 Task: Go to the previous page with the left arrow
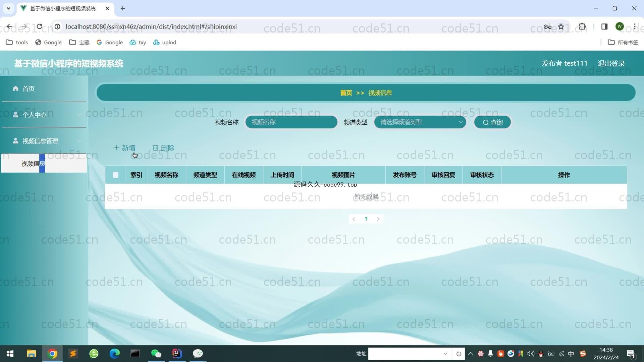point(354,219)
